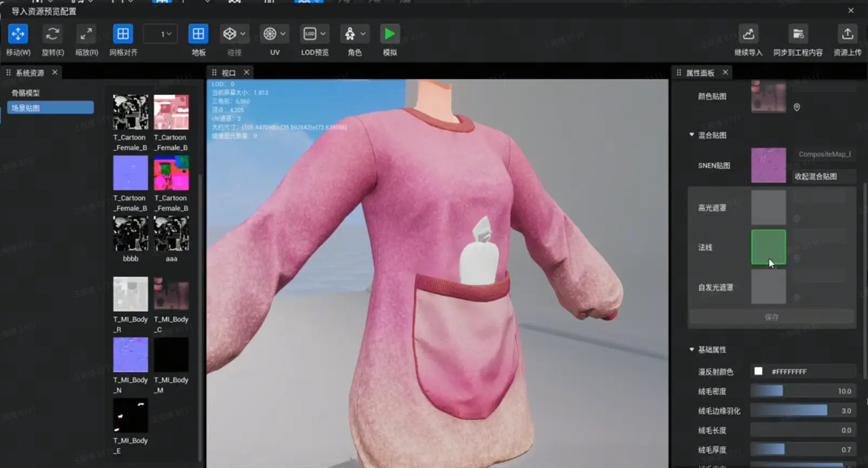Open the character dropdown arrow
The image size is (868, 468).
click(x=363, y=34)
